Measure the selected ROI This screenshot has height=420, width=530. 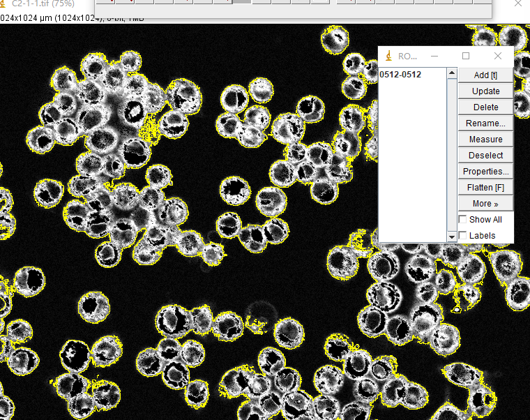[x=485, y=140]
